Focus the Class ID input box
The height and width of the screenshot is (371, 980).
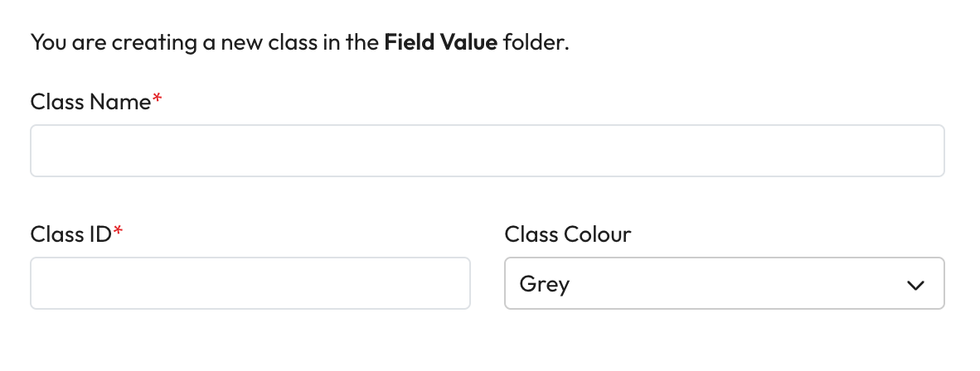(250, 283)
